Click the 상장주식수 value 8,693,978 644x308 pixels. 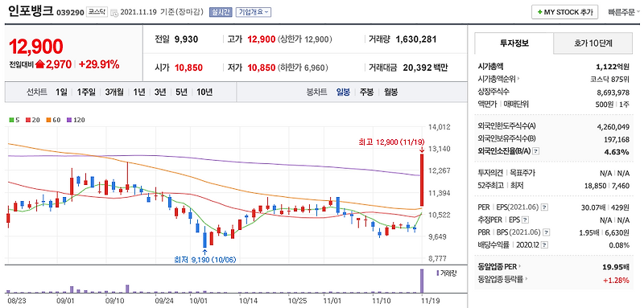(x=613, y=92)
